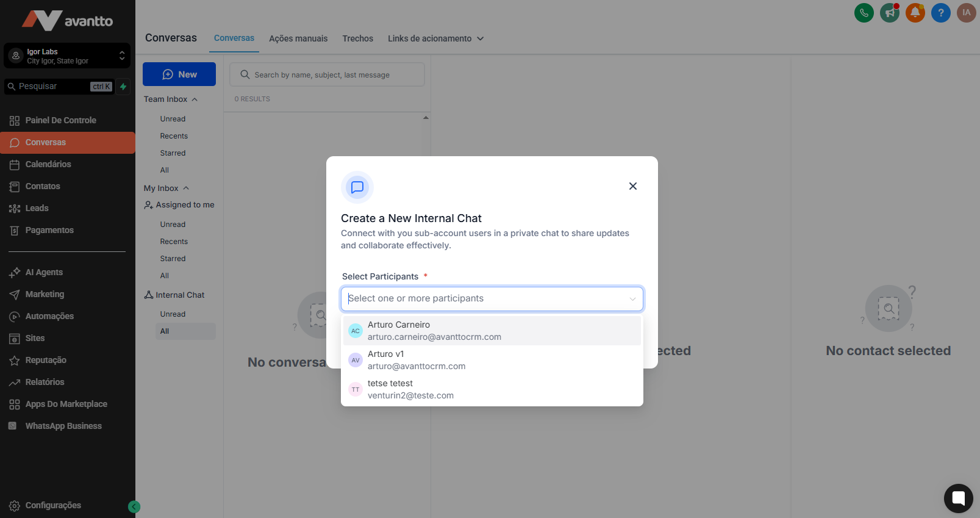
Task: Open the IA user avatar menu
Action: (x=967, y=13)
